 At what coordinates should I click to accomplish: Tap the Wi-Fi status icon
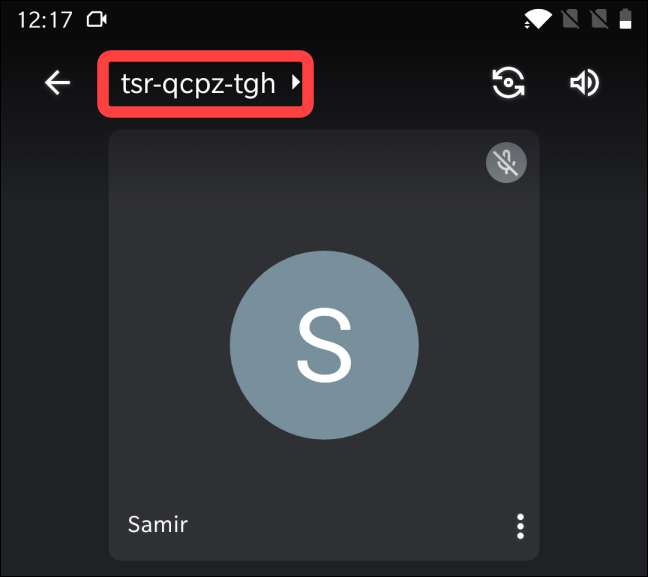(538, 19)
